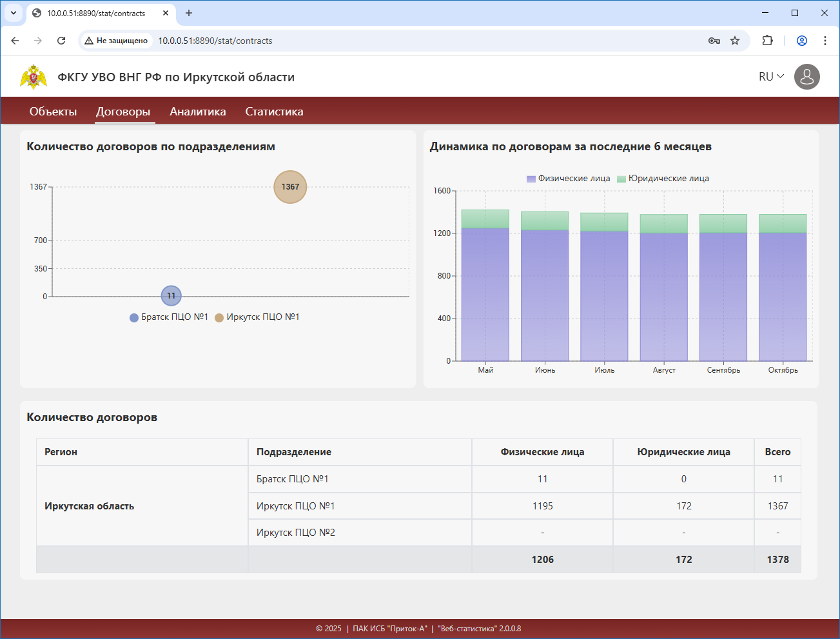Screen dimensions: 840x639
Task: Open the user profile avatar menu
Action: [806, 77]
